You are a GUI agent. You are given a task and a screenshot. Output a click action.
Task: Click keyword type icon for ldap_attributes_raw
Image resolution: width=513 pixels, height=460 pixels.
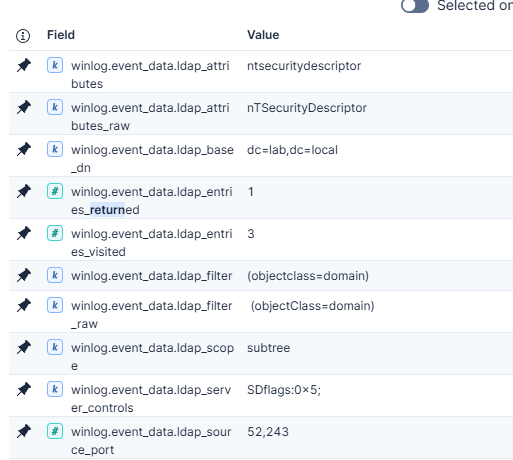click(55, 107)
